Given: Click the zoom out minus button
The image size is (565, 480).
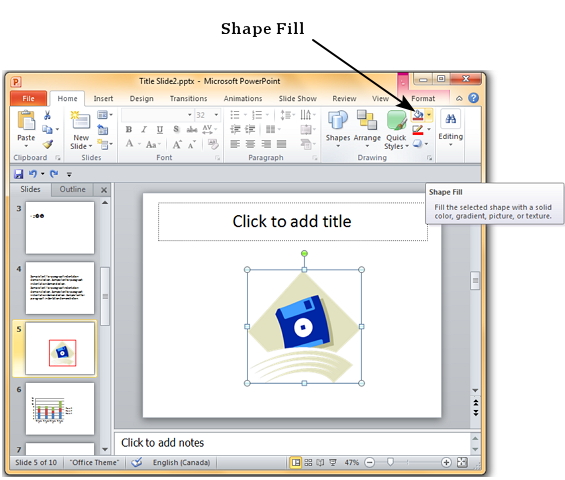Looking at the screenshot, I should (x=370, y=462).
